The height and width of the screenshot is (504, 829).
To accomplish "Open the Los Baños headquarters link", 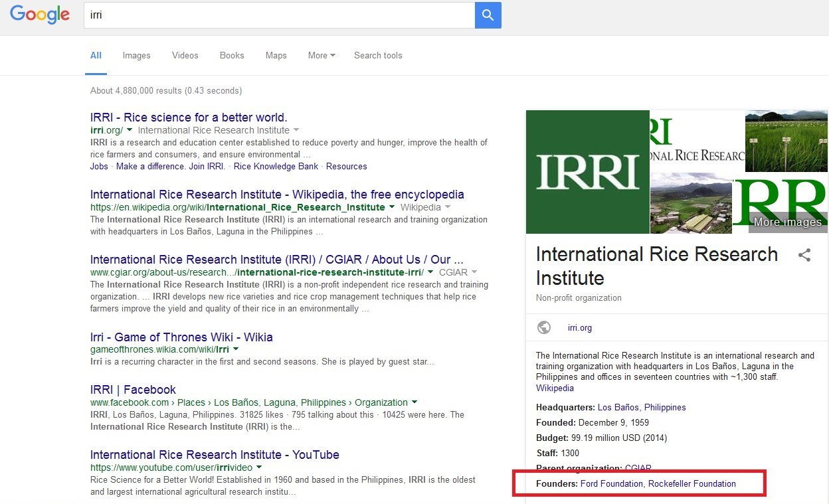I will coord(618,408).
